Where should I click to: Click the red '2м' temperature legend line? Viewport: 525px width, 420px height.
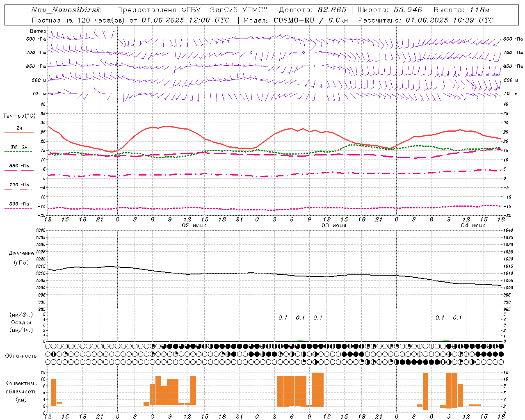coord(19,133)
